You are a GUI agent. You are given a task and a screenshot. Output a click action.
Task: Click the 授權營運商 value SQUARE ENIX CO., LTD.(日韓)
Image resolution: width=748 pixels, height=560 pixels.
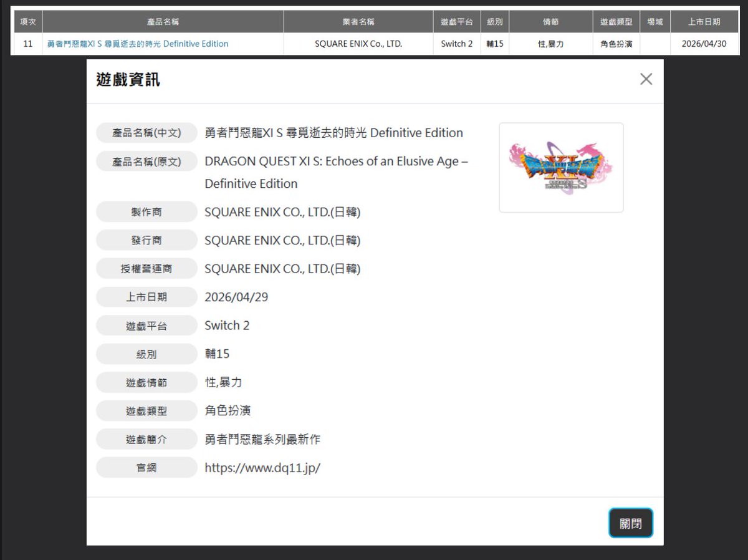[282, 269]
